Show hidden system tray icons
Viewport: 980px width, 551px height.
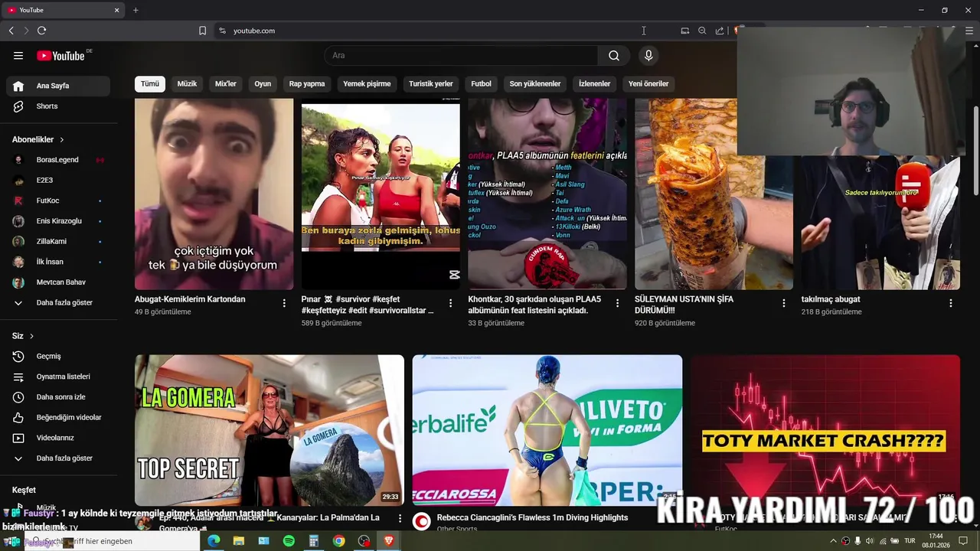pos(834,541)
